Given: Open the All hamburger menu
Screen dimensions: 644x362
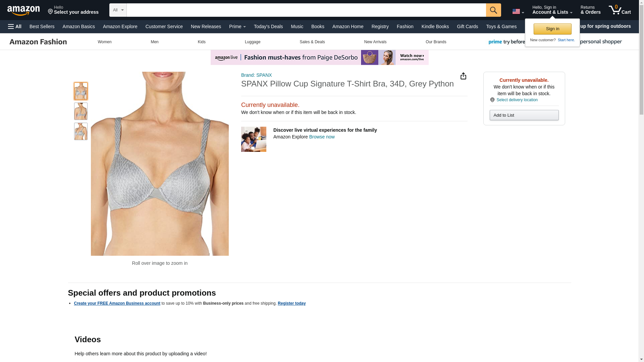Looking at the screenshot, I should [15, 26].
